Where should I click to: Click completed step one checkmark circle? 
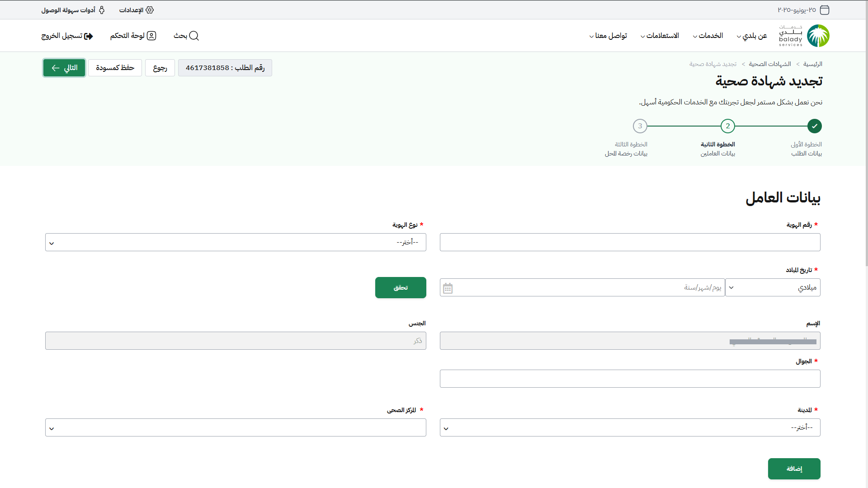[814, 126]
